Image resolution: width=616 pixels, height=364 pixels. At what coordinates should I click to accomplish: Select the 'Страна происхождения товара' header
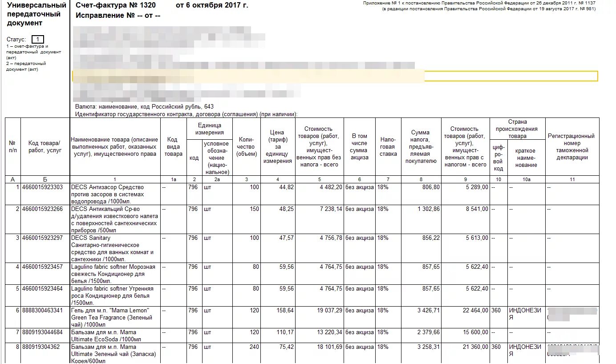pos(518,129)
